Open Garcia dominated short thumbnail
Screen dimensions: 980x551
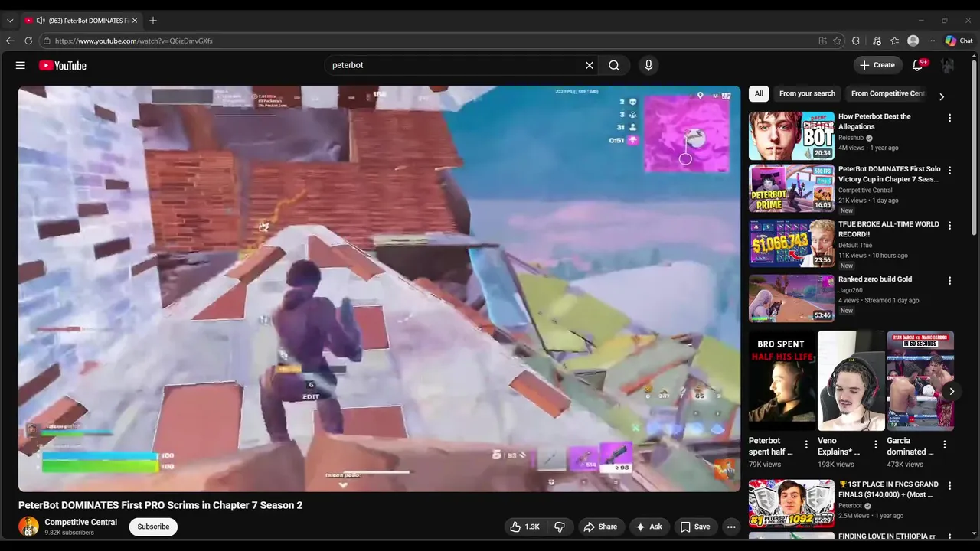click(x=920, y=380)
